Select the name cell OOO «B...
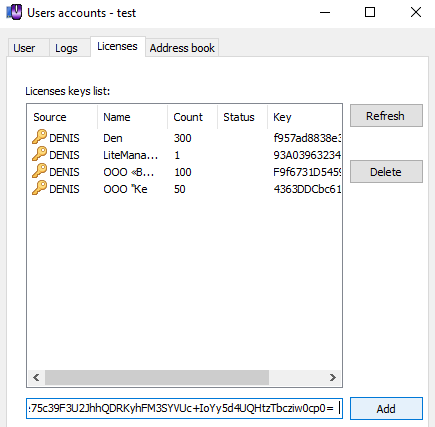435x427 pixels. click(129, 172)
